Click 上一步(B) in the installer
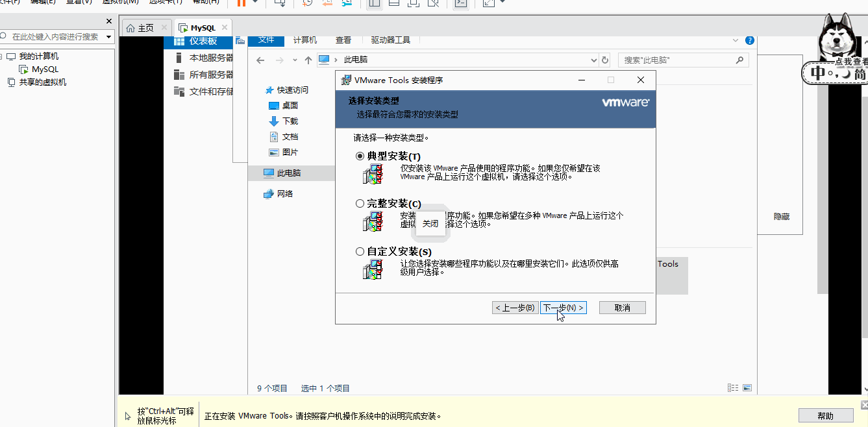Viewport: 868px width, 427px height. pyautogui.click(x=515, y=308)
